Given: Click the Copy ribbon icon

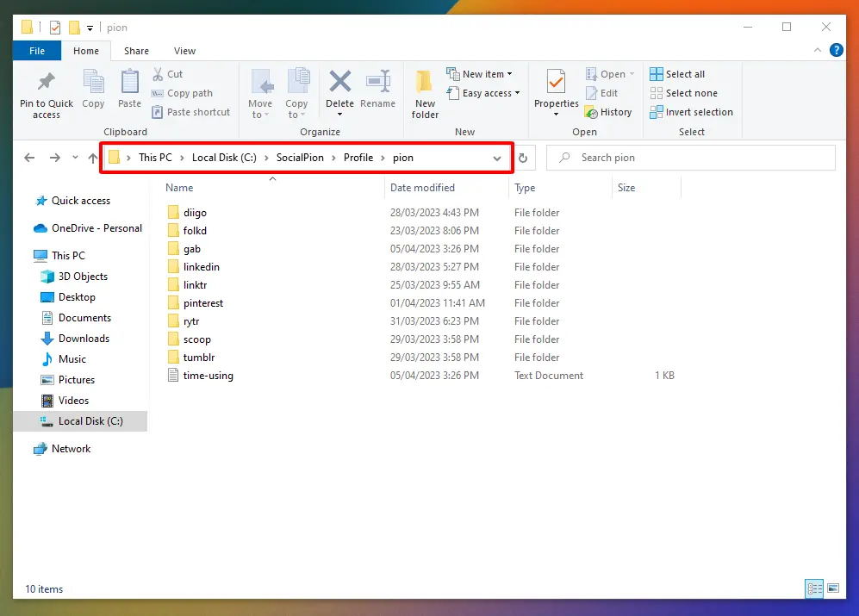Looking at the screenshot, I should (x=93, y=82).
